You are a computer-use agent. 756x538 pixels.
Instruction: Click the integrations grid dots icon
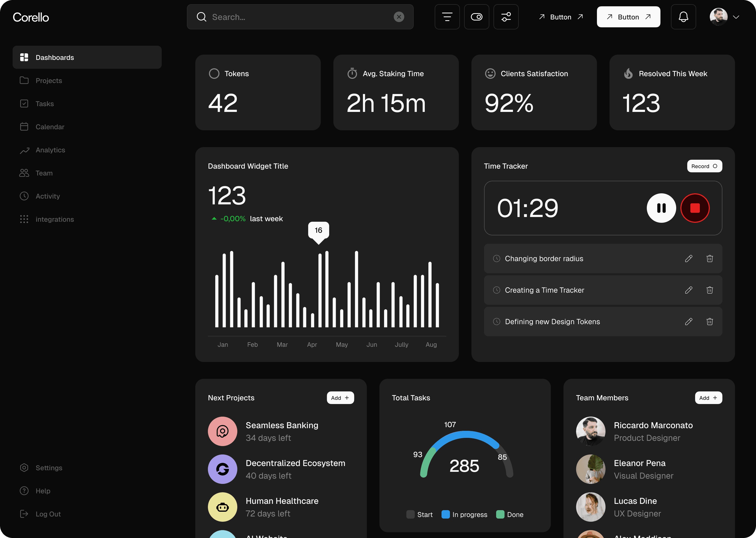pos(24,219)
